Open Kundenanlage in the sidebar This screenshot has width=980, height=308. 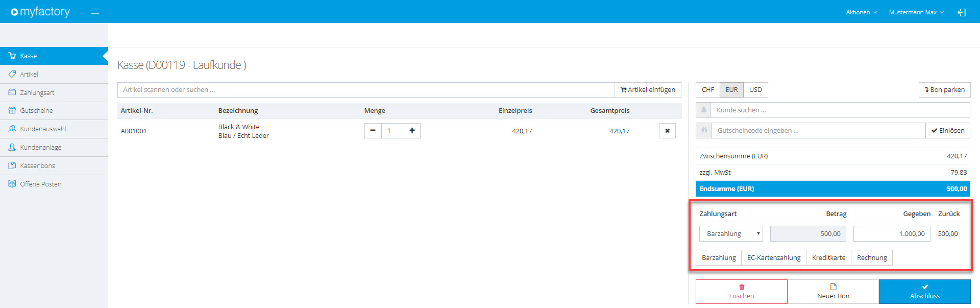[x=54, y=147]
